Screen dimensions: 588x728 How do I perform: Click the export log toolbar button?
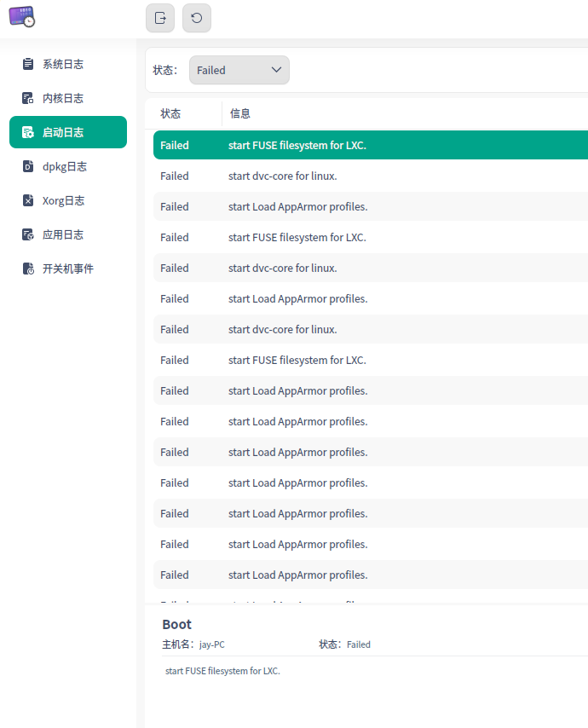160,18
